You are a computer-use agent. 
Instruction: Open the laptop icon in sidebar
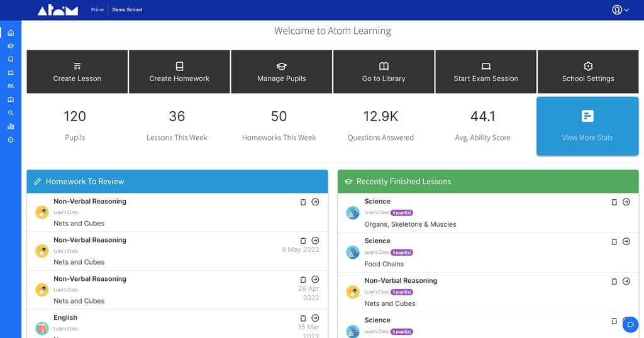pos(11,73)
